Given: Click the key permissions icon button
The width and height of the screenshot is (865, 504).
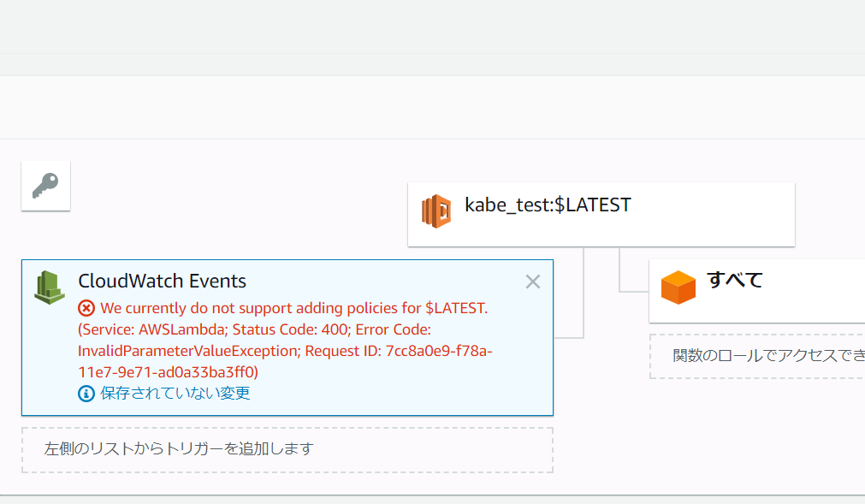Looking at the screenshot, I should pyautogui.click(x=45, y=186).
